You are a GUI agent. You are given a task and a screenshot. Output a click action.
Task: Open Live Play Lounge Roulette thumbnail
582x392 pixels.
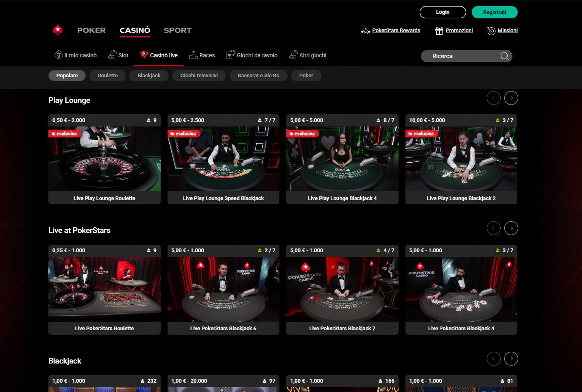[x=104, y=159]
